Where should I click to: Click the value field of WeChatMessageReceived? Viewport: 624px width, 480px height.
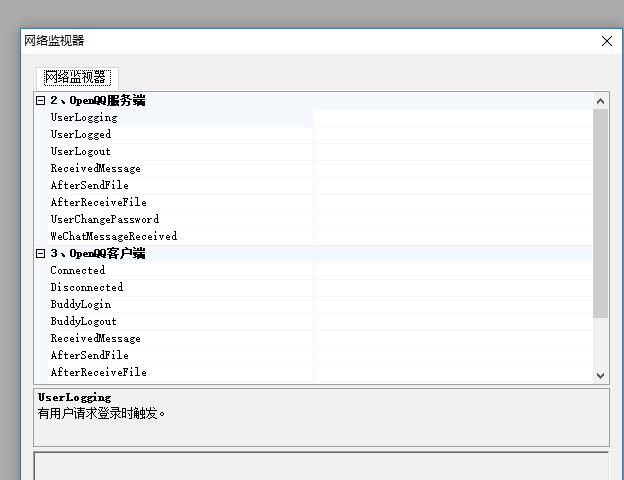tap(453, 236)
